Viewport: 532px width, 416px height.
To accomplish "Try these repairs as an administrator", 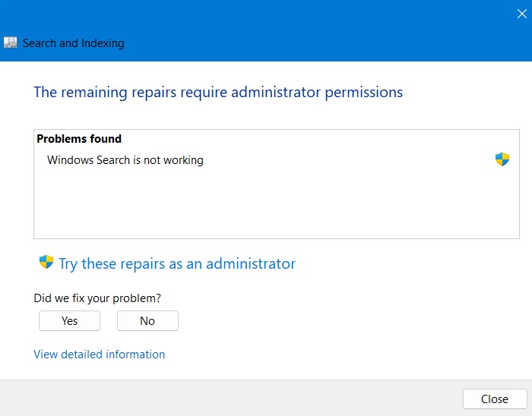I will click(177, 263).
